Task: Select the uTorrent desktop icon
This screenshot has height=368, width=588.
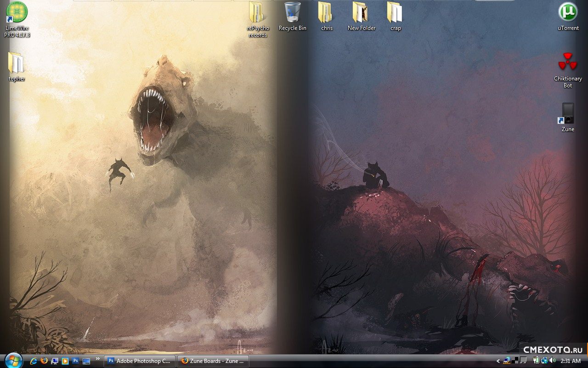Action: [568, 13]
